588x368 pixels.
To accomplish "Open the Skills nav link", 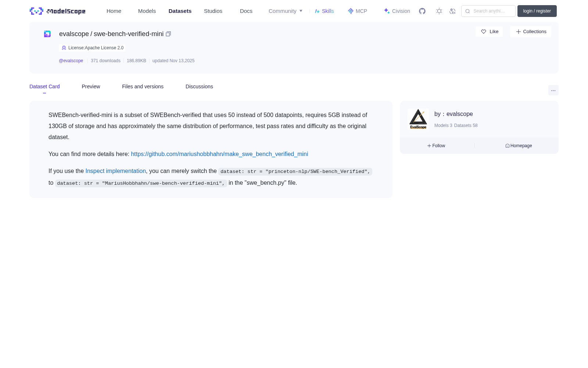I will coord(324,11).
